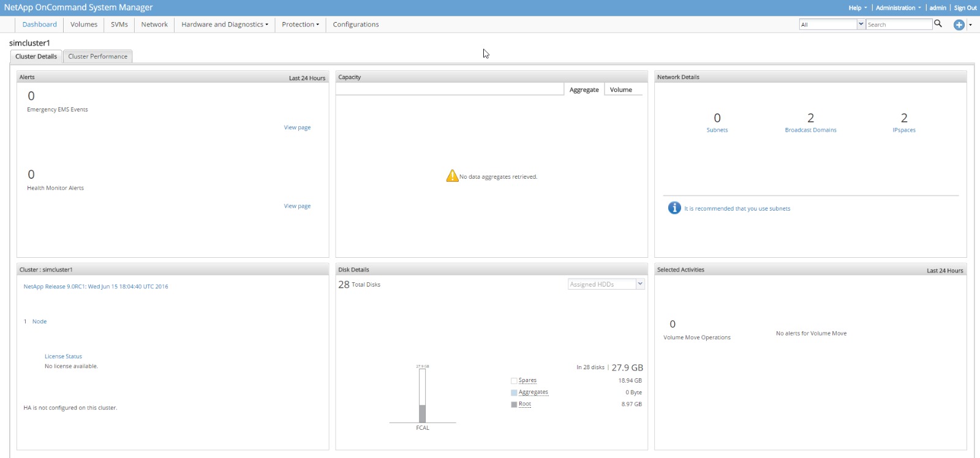
Task: Click View page for Emergency EMS Events
Action: [297, 127]
